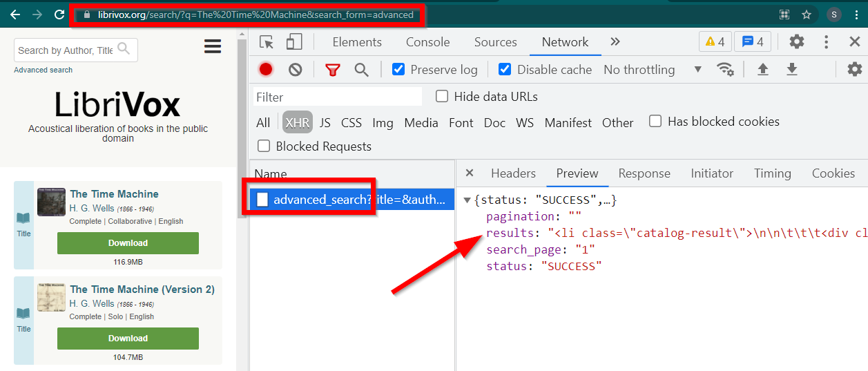Switch to the Console tab

pos(428,42)
